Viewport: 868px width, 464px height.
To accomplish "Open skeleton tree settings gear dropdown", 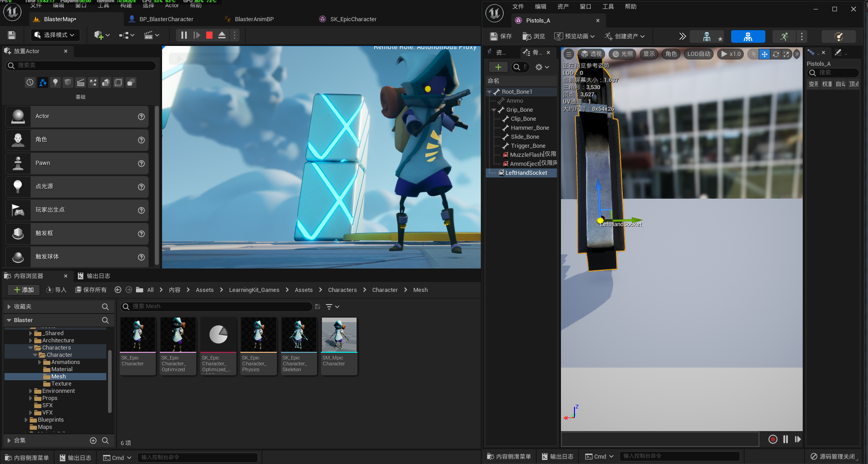I will click(x=542, y=67).
